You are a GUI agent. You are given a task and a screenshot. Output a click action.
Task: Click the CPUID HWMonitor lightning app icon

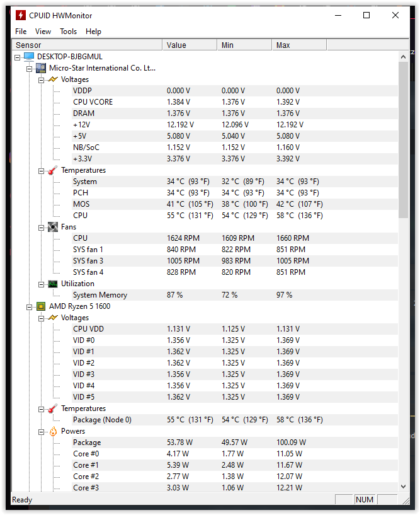click(x=21, y=15)
